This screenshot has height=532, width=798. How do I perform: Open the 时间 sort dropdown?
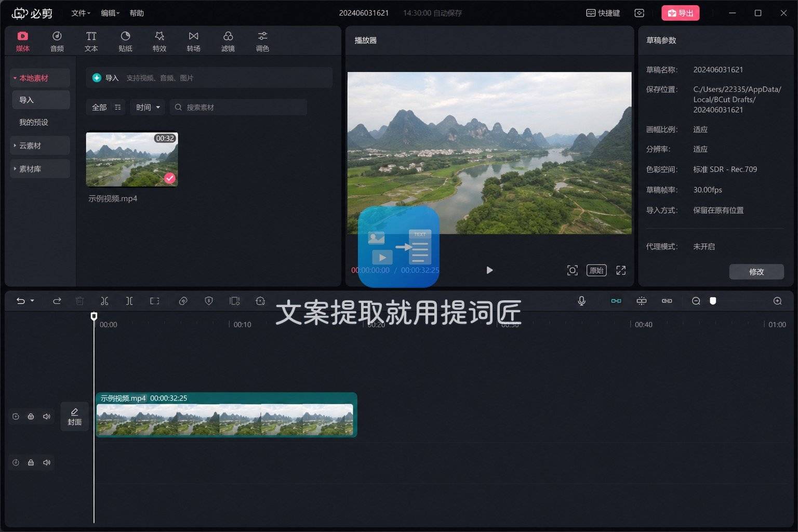148,107
